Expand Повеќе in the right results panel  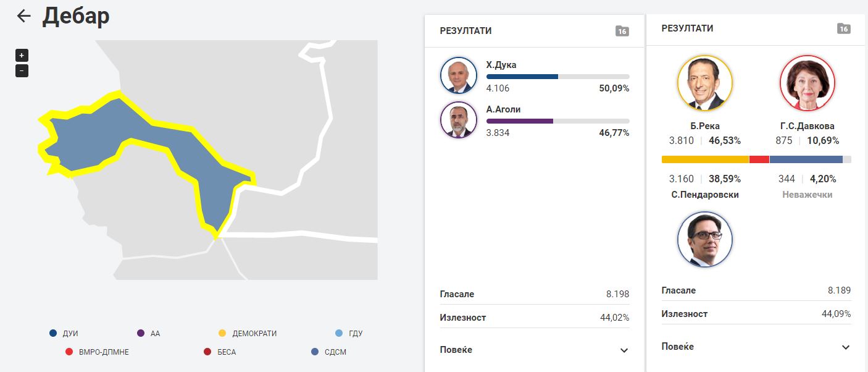point(756,347)
